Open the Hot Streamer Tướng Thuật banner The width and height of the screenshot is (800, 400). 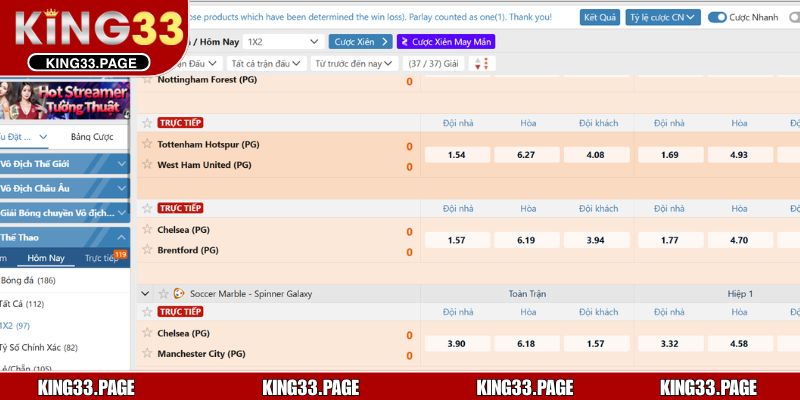[64, 99]
